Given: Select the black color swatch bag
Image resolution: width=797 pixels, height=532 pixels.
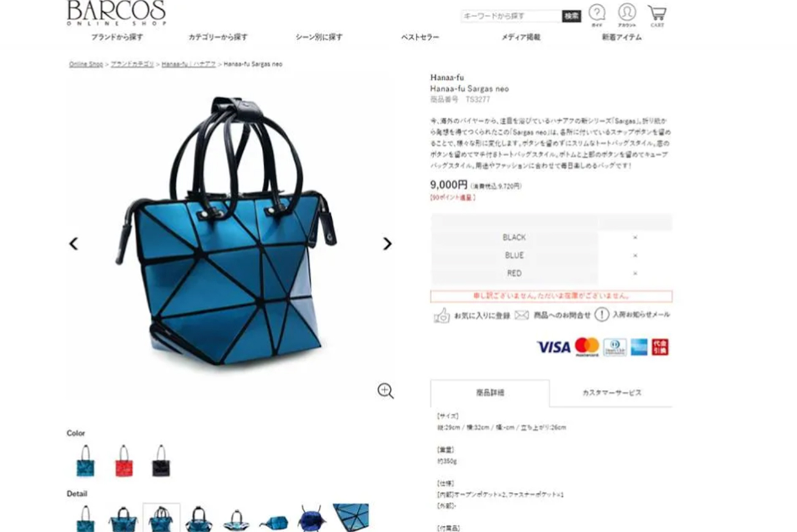Looking at the screenshot, I should 161,461.
